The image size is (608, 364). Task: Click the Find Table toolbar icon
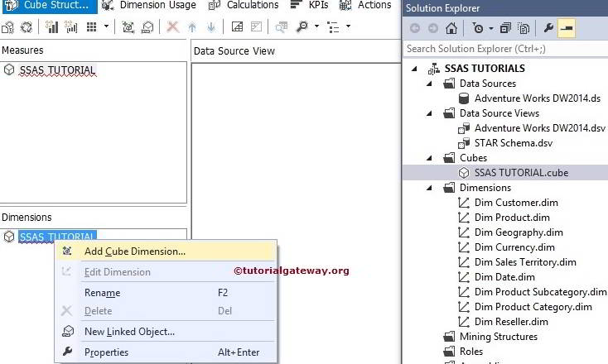coord(282,27)
